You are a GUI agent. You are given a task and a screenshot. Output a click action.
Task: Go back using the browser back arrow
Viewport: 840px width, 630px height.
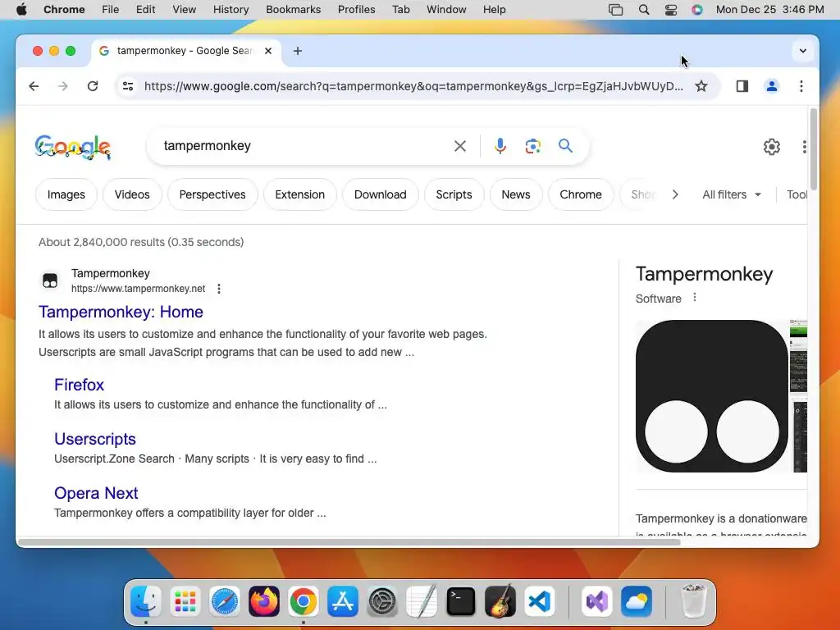34,86
